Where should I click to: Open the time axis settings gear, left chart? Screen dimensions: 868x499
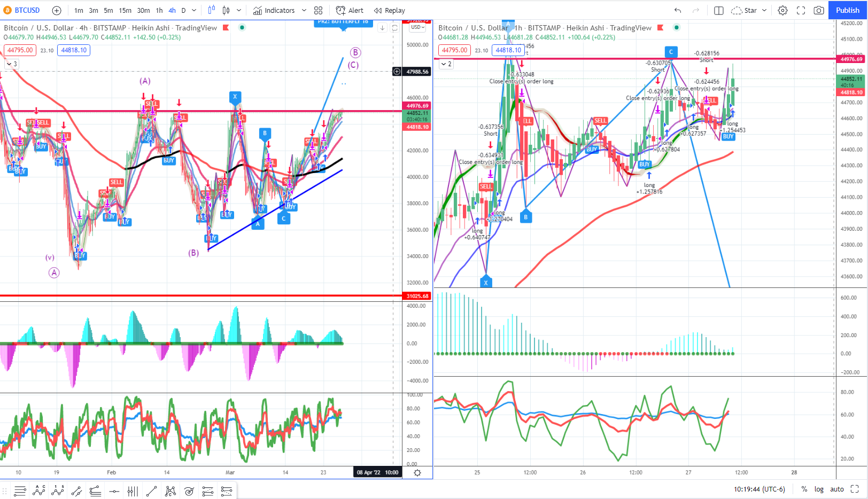[417, 473]
